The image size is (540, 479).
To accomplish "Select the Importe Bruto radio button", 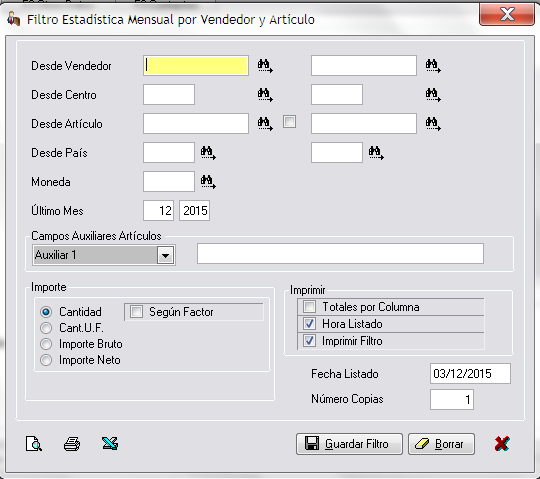I will pyautogui.click(x=46, y=344).
